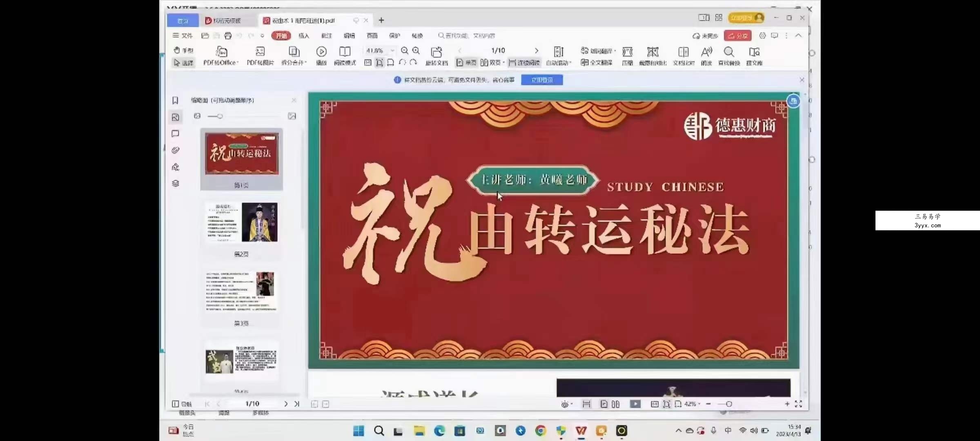Select fit page view icon
This screenshot has height=441, width=980.
pos(379,62)
